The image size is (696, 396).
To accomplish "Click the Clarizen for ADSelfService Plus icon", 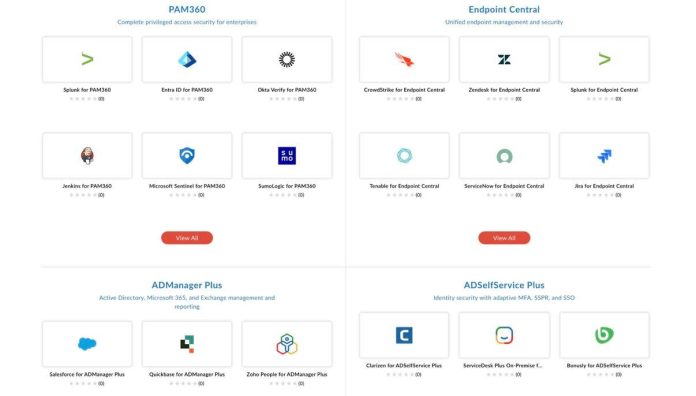I will (404, 335).
